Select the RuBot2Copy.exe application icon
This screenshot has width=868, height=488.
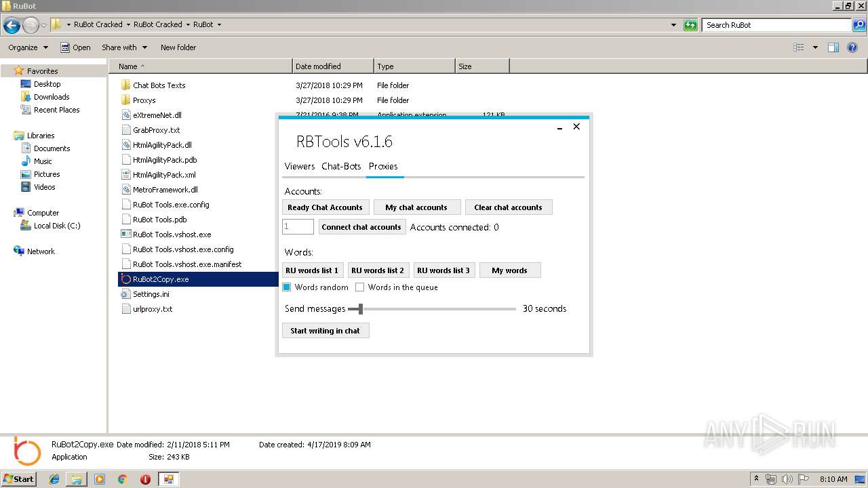point(125,279)
